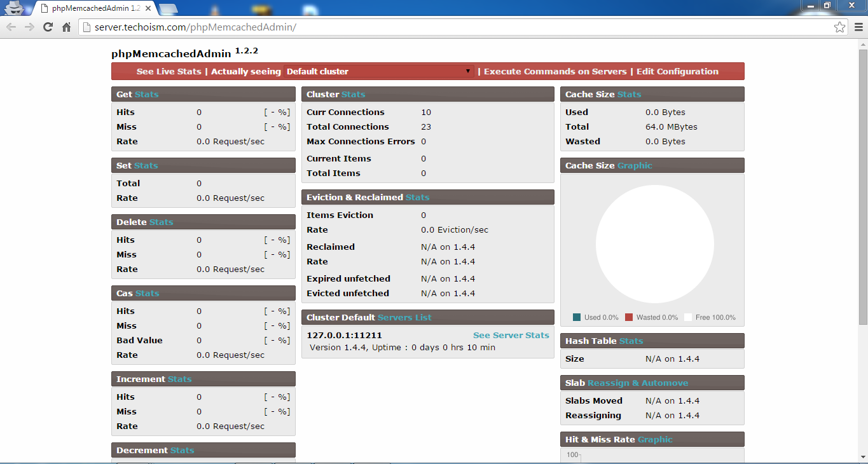Click the Wasted red legend swatch

[629, 317]
